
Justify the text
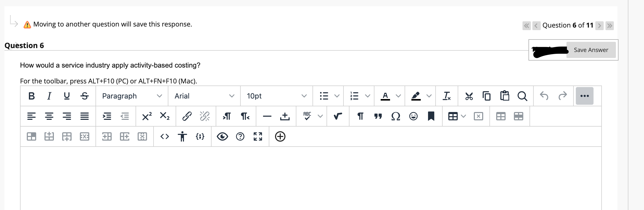coord(85,116)
